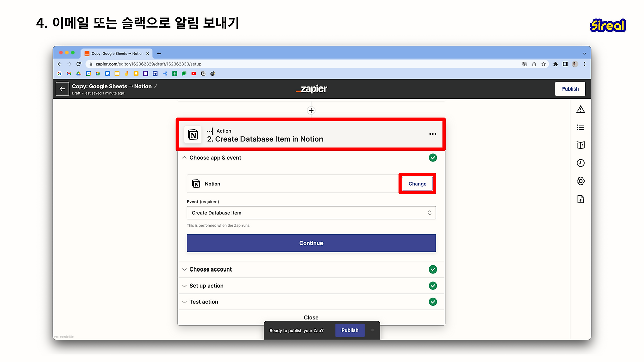Click the green check beside Set up action
Viewport: 644px width, 362px height.
(433, 286)
